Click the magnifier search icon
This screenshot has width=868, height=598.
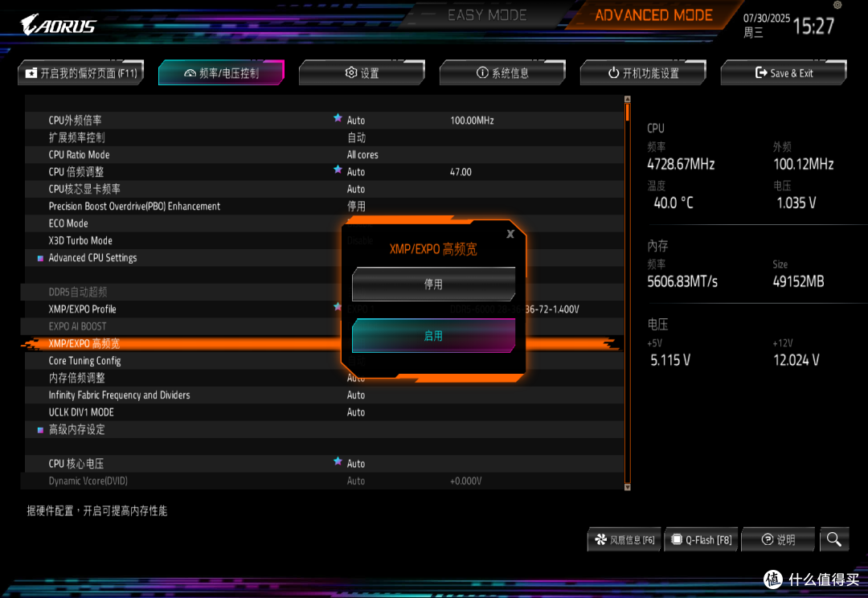pyautogui.click(x=833, y=539)
